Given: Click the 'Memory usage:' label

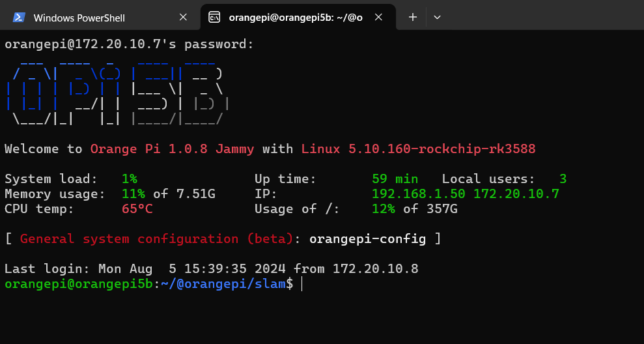Looking at the screenshot, I should pyautogui.click(x=55, y=193).
